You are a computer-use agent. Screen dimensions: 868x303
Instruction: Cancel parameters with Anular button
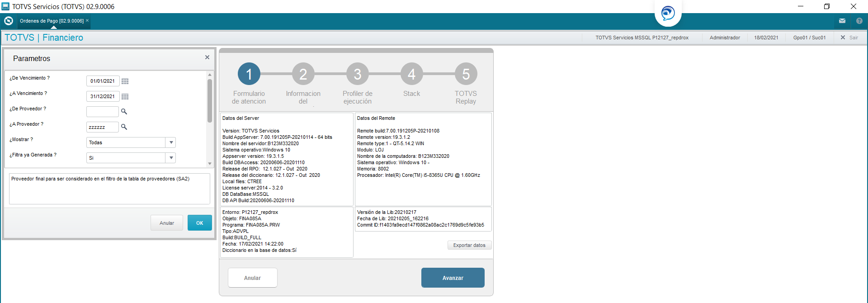(x=167, y=223)
